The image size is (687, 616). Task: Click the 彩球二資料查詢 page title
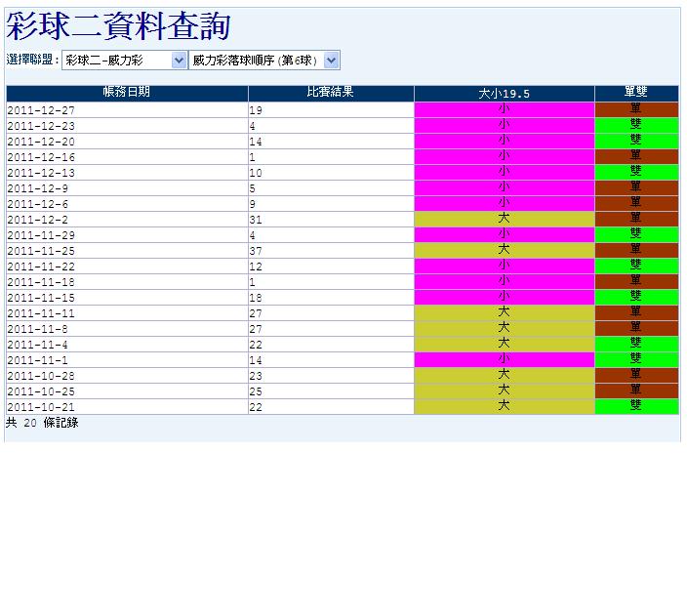coord(118,26)
